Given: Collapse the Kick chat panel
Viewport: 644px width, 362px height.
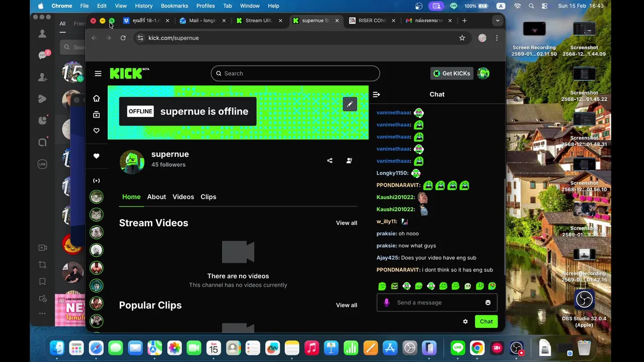Looking at the screenshot, I should coord(376,95).
